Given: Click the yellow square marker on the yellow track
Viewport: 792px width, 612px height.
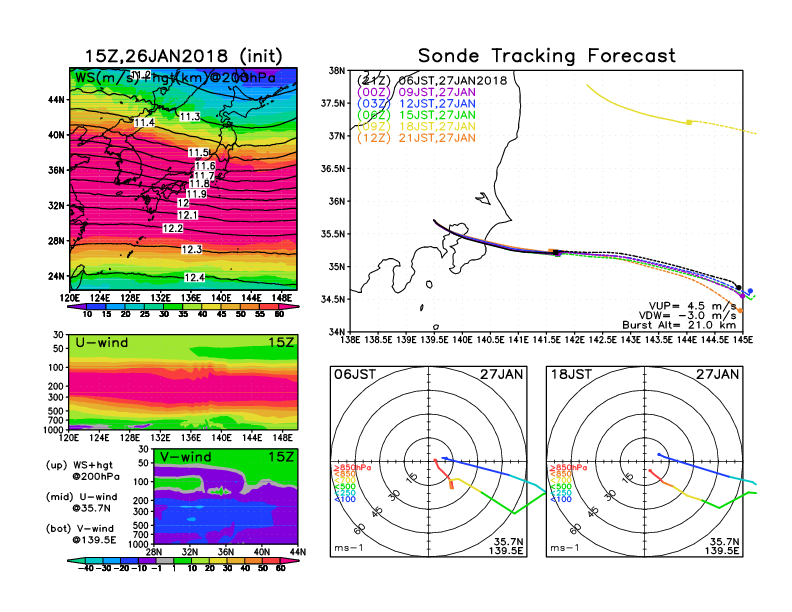Looking at the screenshot, I should [x=689, y=122].
